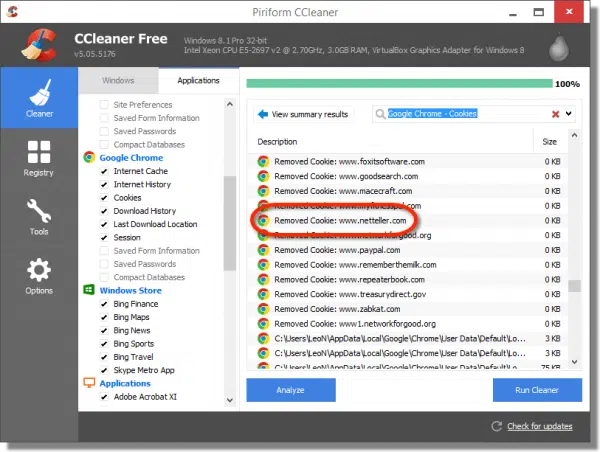Click the results list scrollbar thumb
Viewport: 600px width, 452px height.
coord(574,286)
